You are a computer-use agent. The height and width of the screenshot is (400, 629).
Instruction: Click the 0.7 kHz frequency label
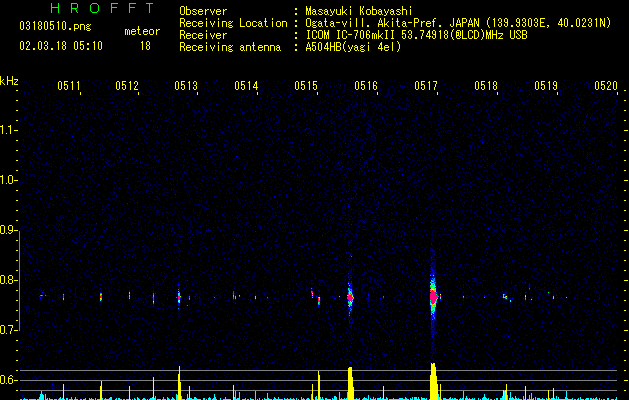(x=9, y=330)
